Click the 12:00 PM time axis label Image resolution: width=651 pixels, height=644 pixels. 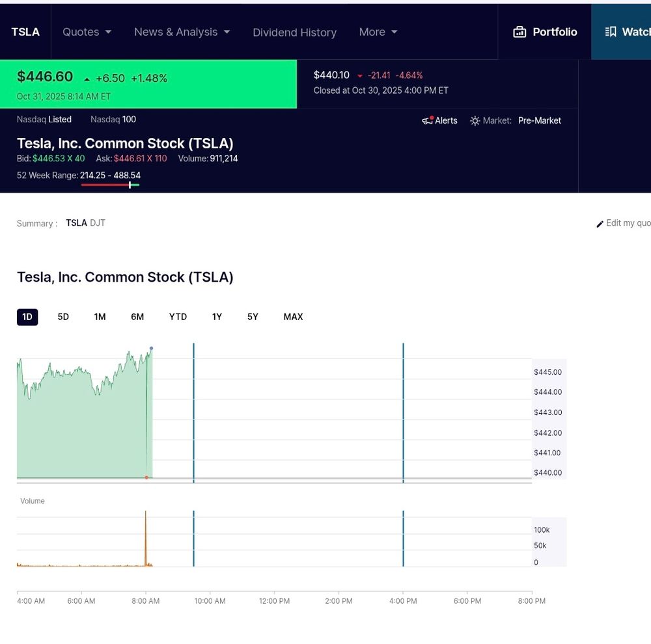274,601
